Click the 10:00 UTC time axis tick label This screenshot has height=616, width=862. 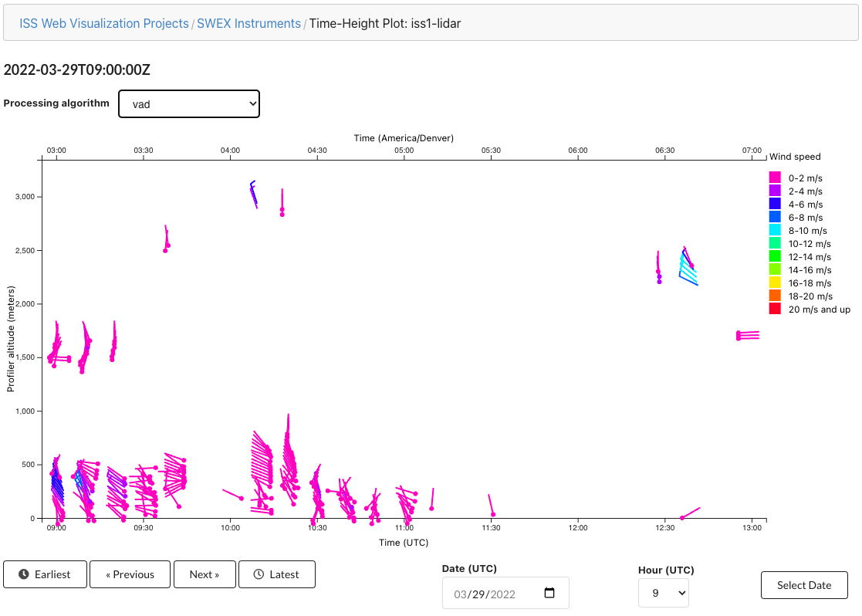coord(230,528)
